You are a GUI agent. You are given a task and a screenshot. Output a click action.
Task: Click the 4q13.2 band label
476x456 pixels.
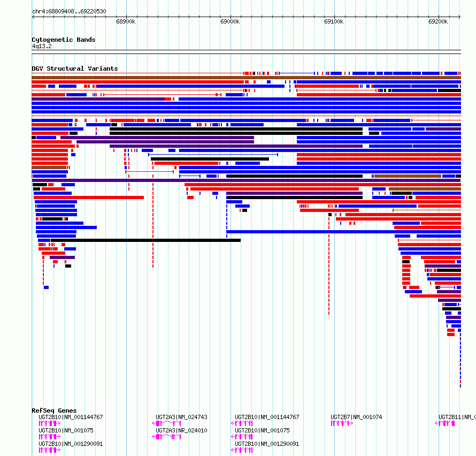coord(42,46)
